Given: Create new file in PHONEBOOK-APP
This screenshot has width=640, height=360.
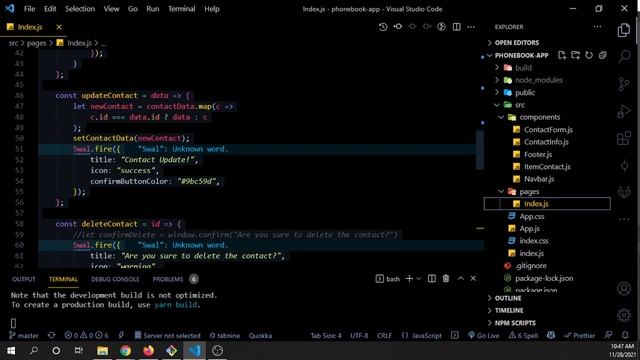Looking at the screenshot, I should click(x=562, y=55).
